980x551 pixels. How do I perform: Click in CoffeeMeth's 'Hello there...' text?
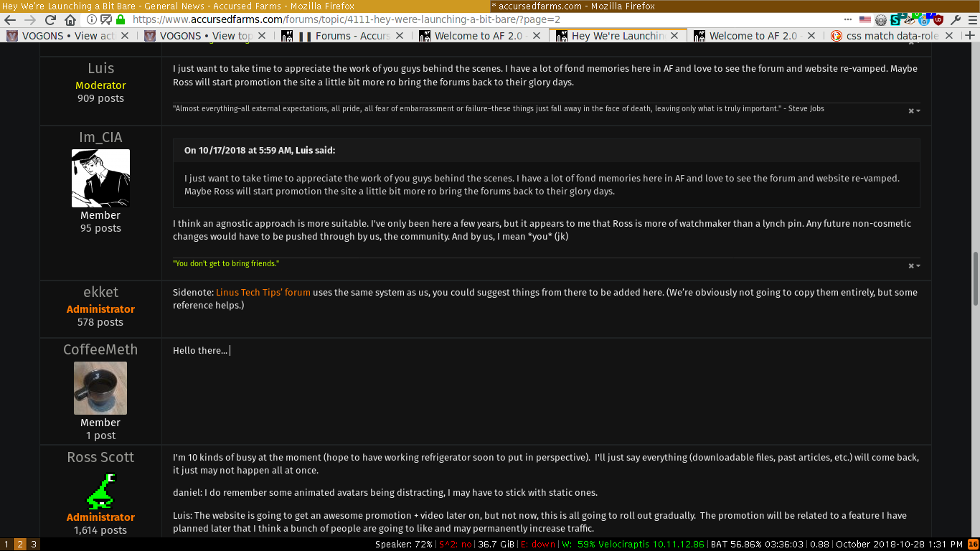(200, 350)
